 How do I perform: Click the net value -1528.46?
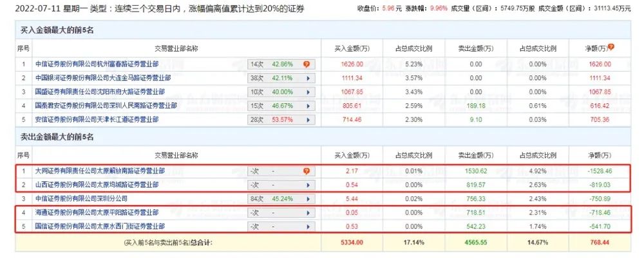[x=600, y=171]
